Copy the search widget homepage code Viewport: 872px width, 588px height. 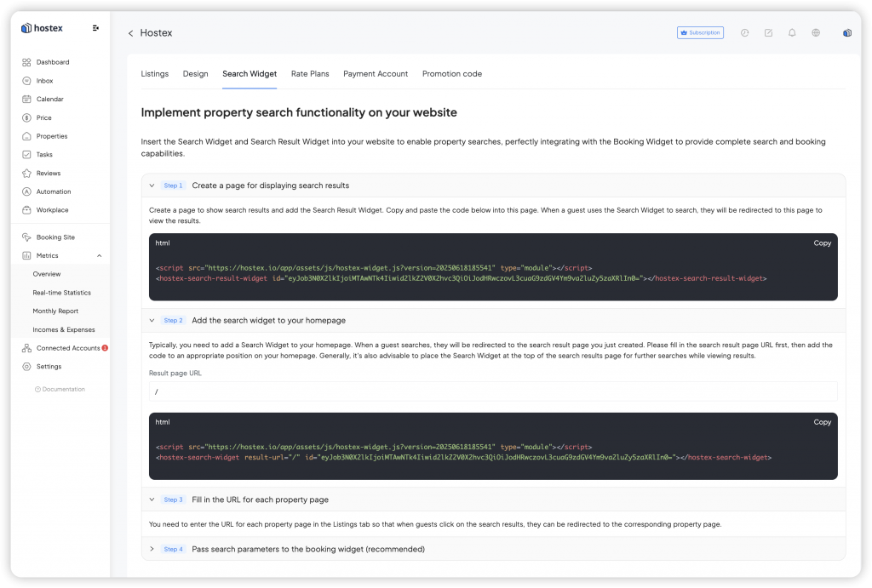[x=822, y=422]
